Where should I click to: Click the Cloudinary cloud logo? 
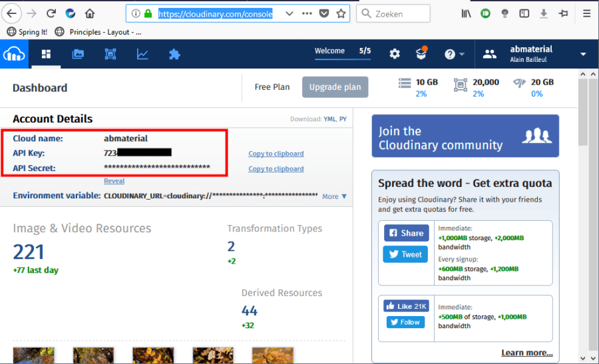pos(13,55)
